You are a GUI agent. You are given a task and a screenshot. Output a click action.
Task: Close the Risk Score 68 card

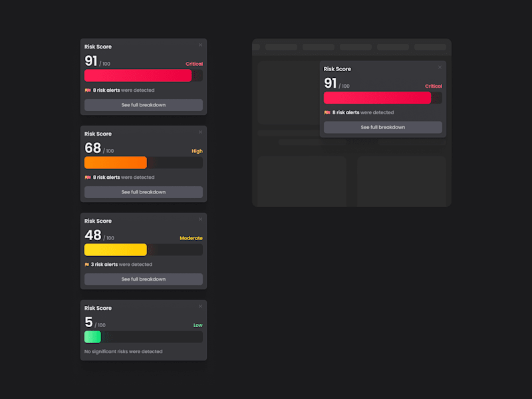201,132
